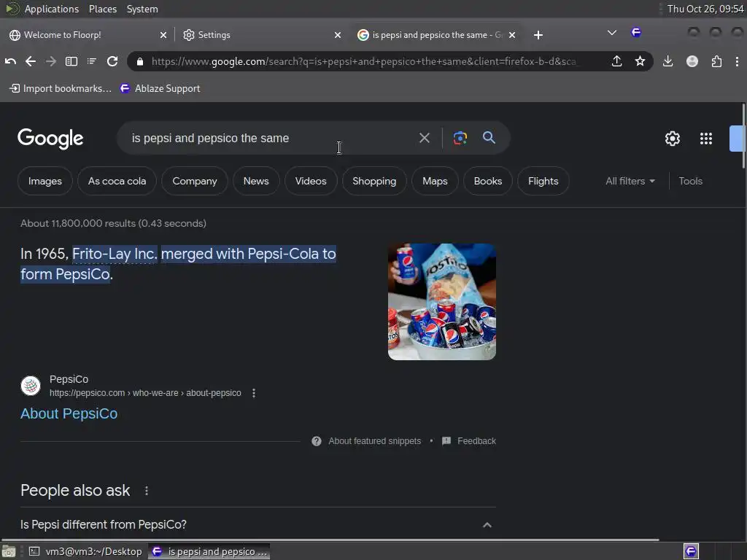The height and width of the screenshot is (560, 747).
Task: Filter results by Books
Action: [487, 182]
